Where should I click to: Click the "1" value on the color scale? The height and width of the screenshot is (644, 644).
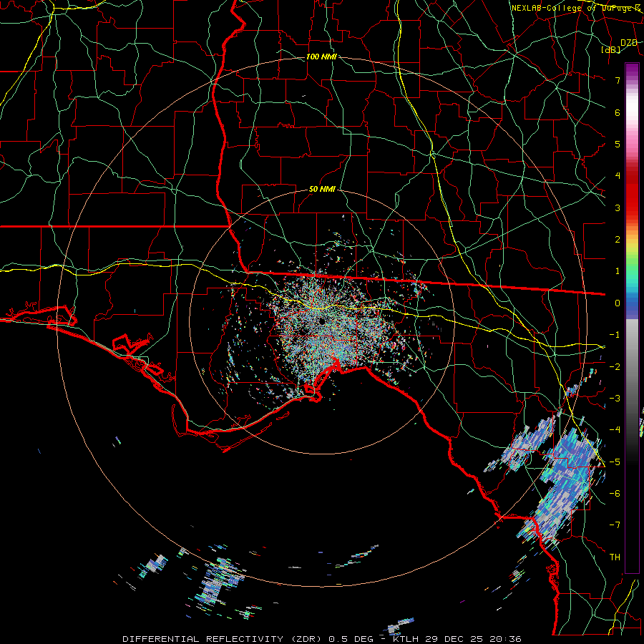[x=618, y=271]
